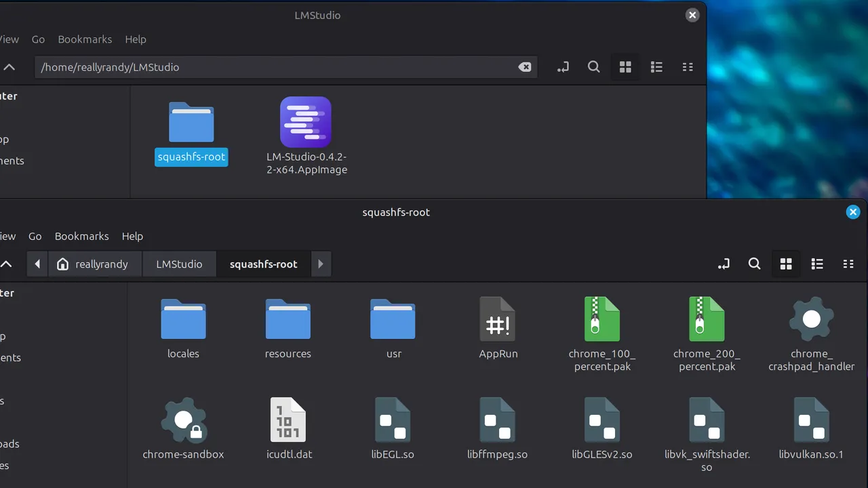
Task: Select the resources folder
Action: point(288,319)
